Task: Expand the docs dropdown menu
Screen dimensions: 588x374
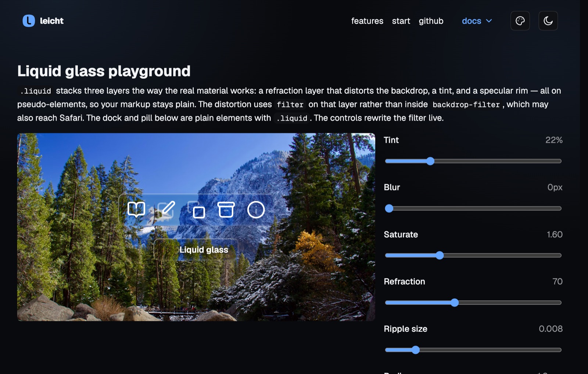Action: tap(477, 21)
